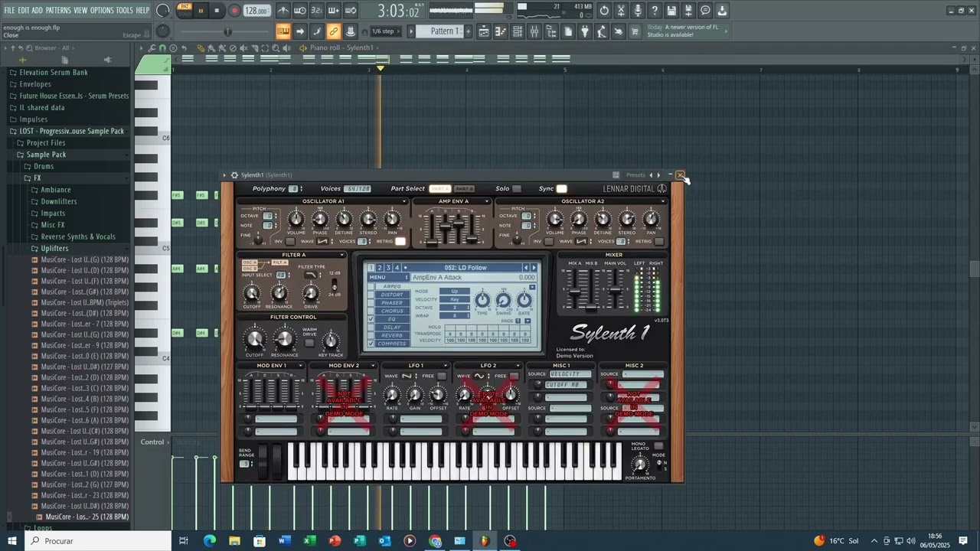Click the Record button in the transport bar
This screenshot has width=980, height=551.
235,11
